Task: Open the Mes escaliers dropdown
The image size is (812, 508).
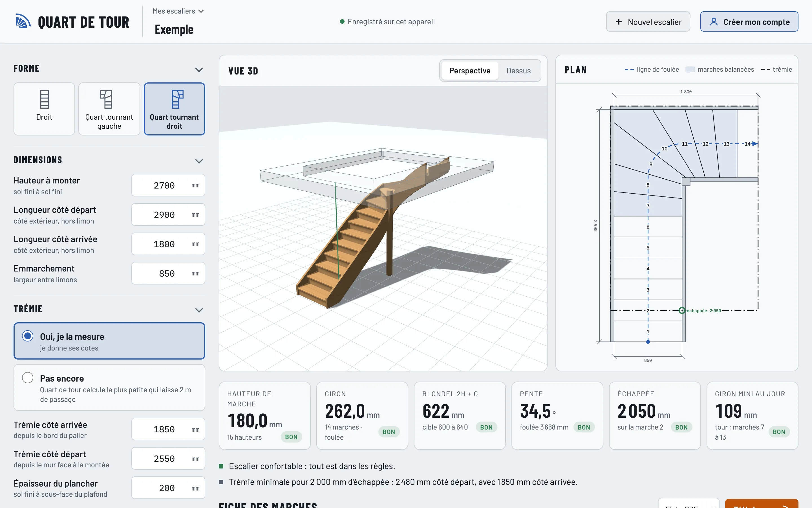Action: click(178, 11)
